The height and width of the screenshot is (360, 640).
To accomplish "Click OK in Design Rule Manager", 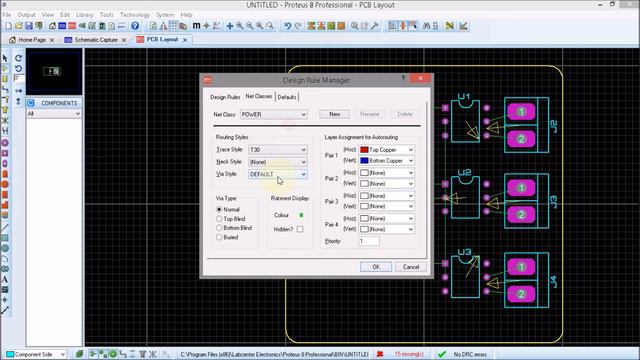I will click(376, 267).
